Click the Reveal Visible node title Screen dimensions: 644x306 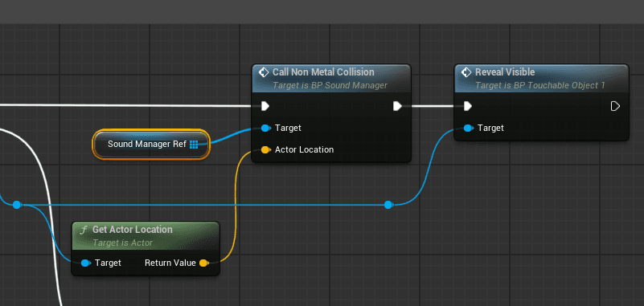pos(505,72)
